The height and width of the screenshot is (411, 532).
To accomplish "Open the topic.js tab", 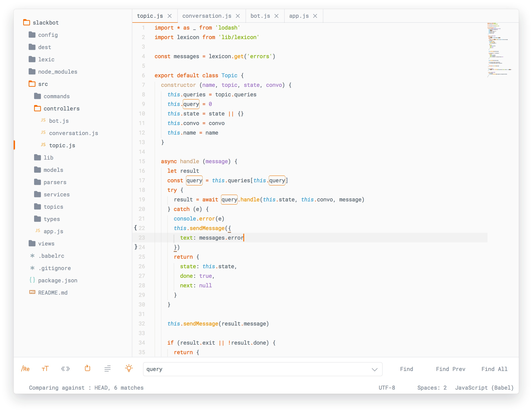I will (x=152, y=15).
